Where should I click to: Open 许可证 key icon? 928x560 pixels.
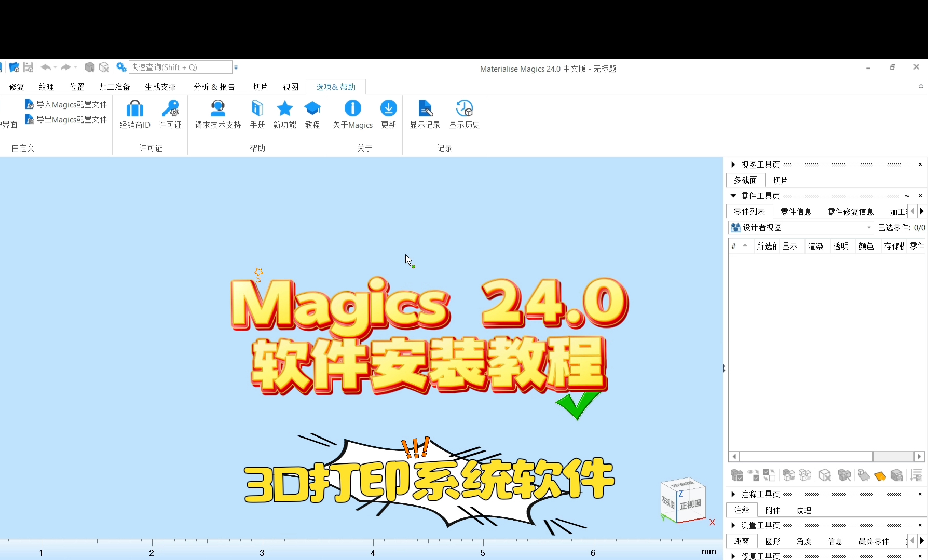pyautogui.click(x=170, y=108)
